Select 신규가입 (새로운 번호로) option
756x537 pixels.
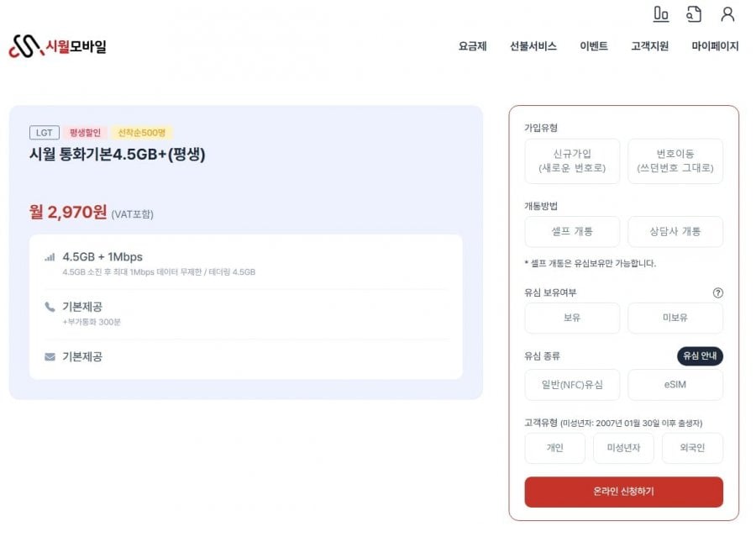pos(572,161)
